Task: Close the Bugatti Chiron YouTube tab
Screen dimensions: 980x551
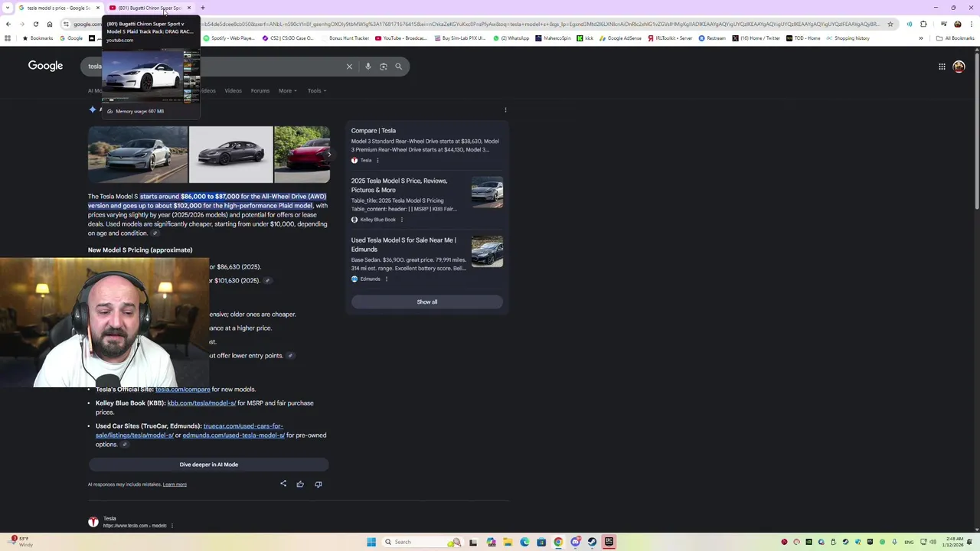Action: pyautogui.click(x=189, y=8)
